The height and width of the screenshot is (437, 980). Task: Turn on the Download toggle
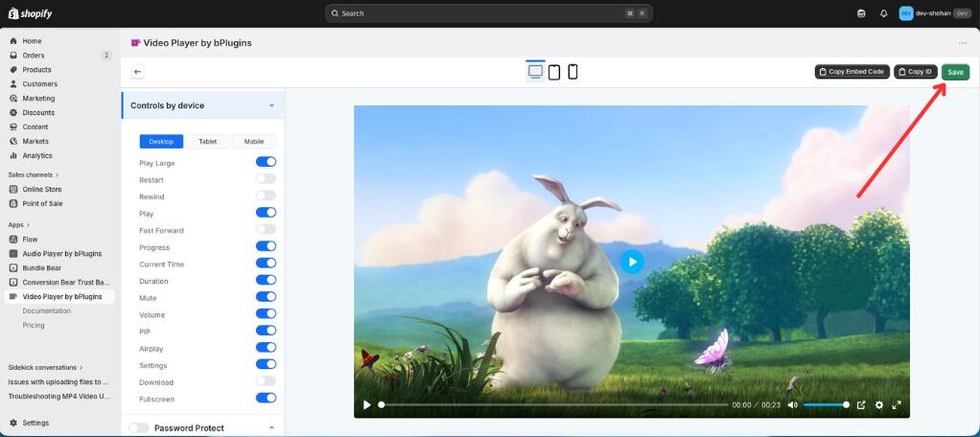(266, 381)
